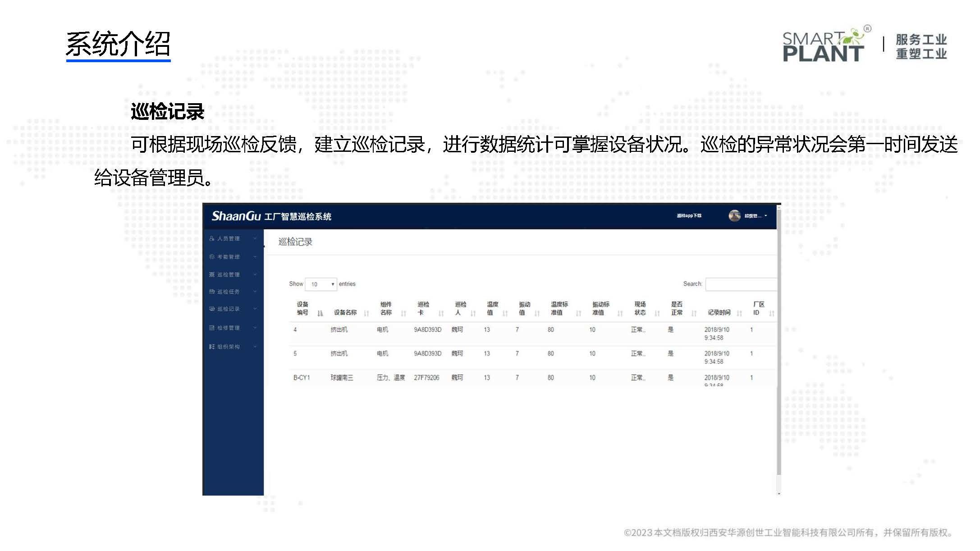The height and width of the screenshot is (551, 980).
Task: Expand 组织架构 menu chevron
Action: (x=255, y=346)
